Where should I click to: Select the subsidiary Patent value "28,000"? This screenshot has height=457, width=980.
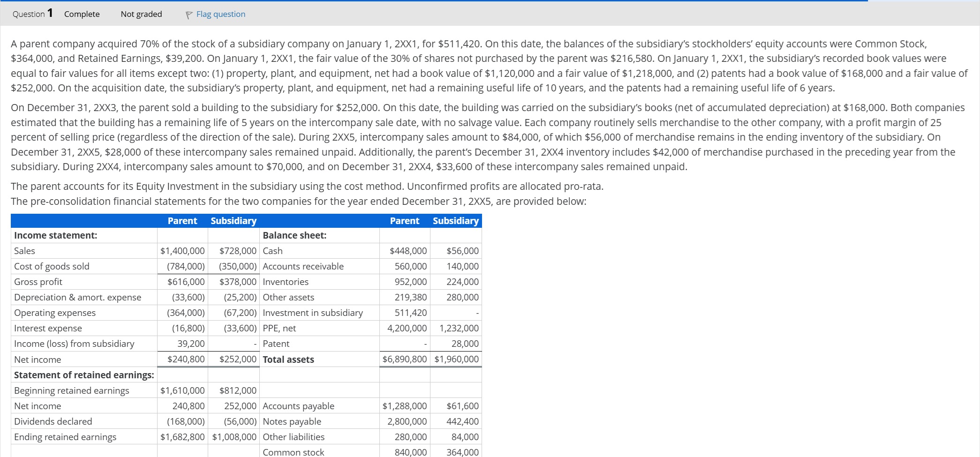click(465, 344)
